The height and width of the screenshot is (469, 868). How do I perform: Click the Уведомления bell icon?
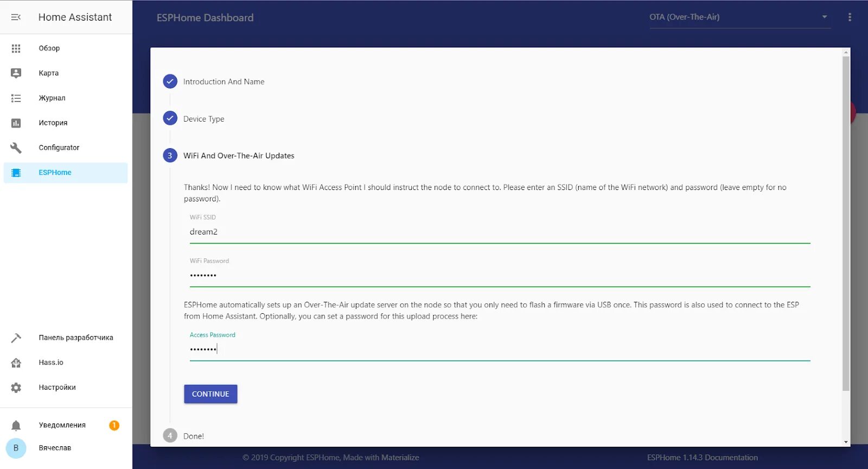point(16,425)
